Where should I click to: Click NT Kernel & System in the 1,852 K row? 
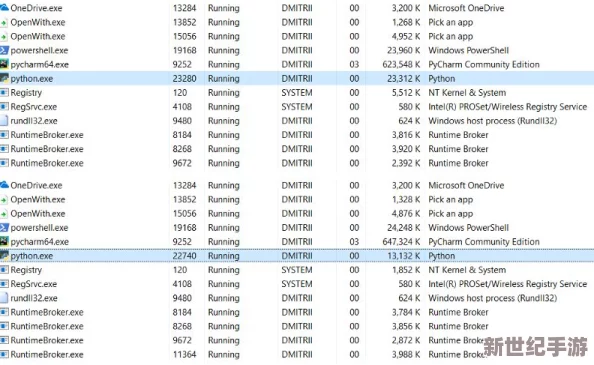(467, 270)
